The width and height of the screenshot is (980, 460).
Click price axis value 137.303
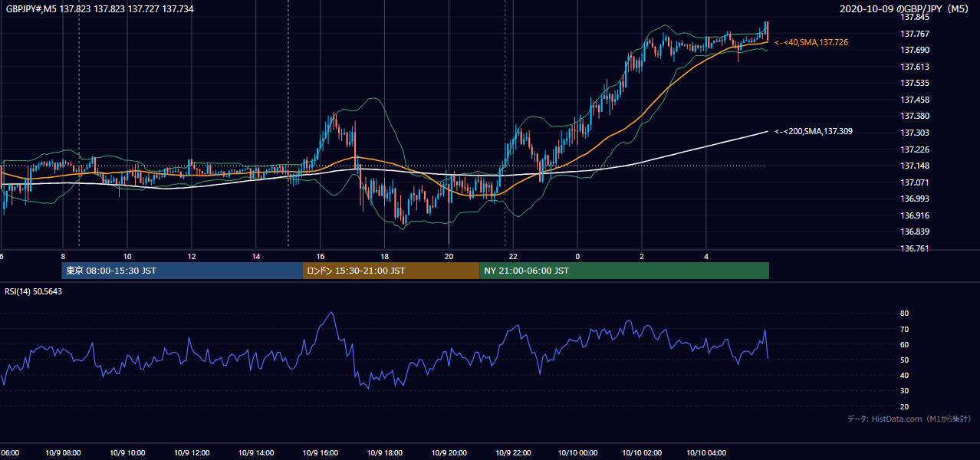916,133
